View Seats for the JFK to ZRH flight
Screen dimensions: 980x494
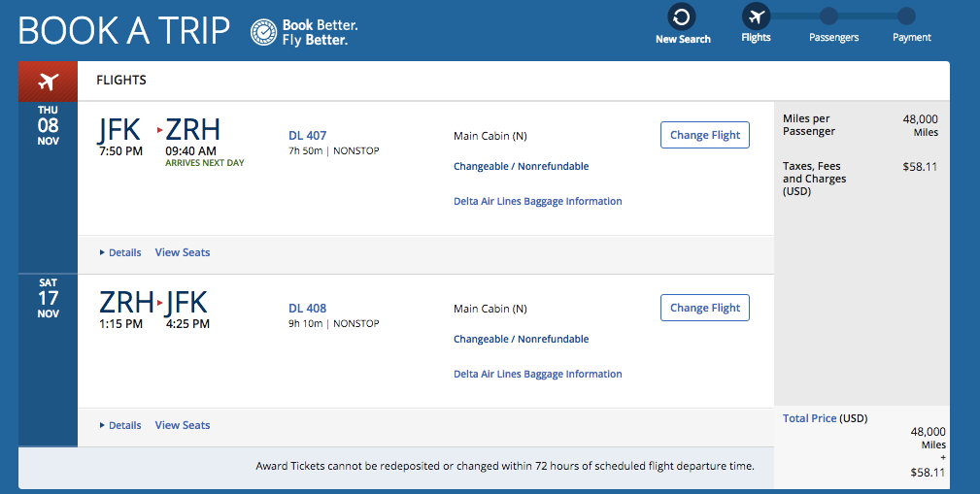click(x=183, y=252)
